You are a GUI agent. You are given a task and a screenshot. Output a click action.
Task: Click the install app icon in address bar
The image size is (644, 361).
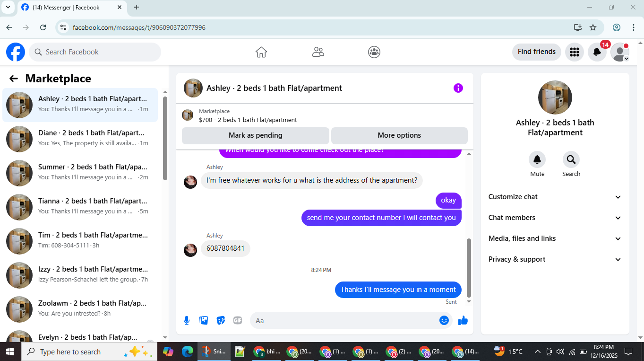(x=577, y=27)
